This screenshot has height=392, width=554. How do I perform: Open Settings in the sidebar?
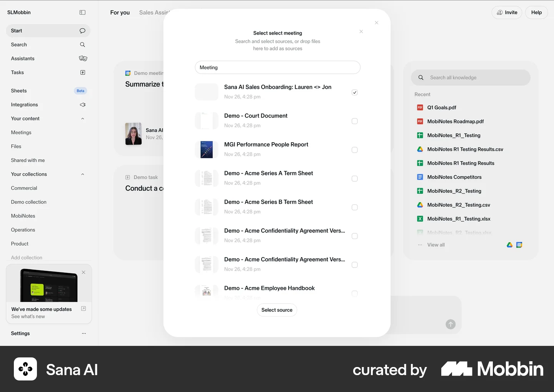pyautogui.click(x=20, y=334)
